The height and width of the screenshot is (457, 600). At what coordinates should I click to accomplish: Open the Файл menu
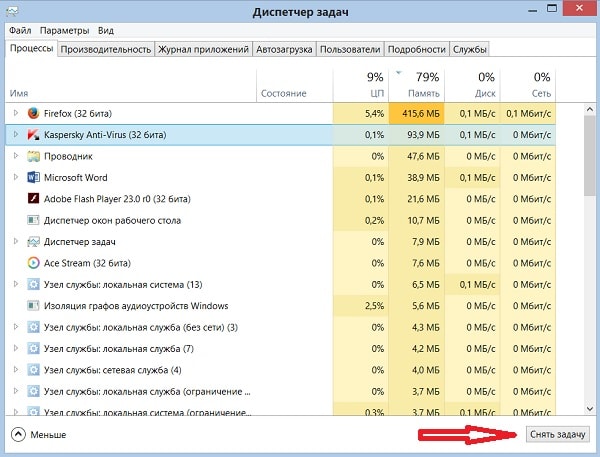click(20, 31)
